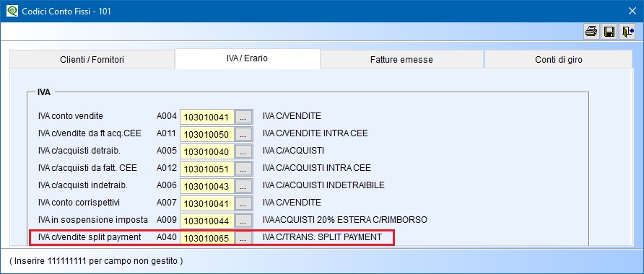Click field containing 103010044
This screenshot has width=644, height=274.
[x=207, y=221]
